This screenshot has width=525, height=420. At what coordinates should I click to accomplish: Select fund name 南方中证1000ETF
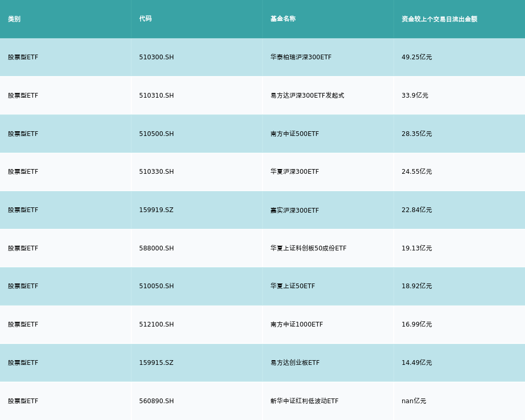click(297, 324)
